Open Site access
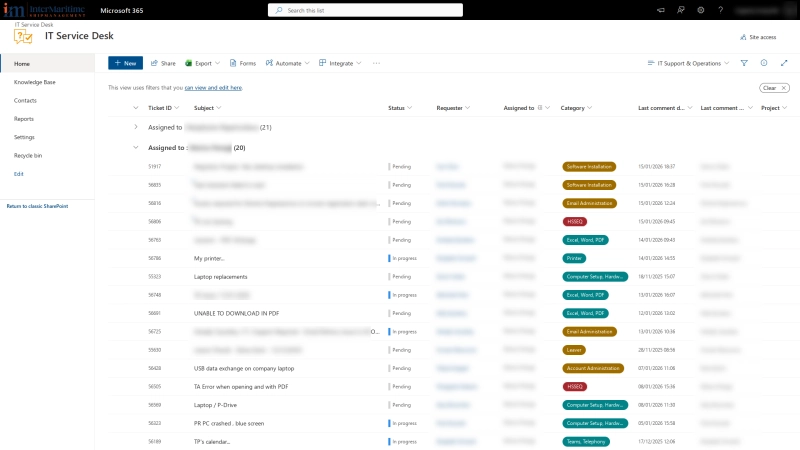 coord(758,37)
